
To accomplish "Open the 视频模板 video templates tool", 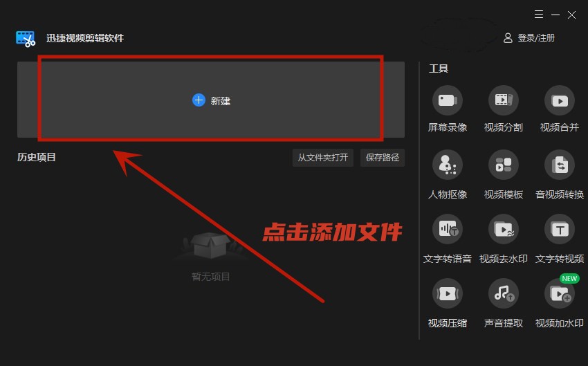I will [x=503, y=165].
